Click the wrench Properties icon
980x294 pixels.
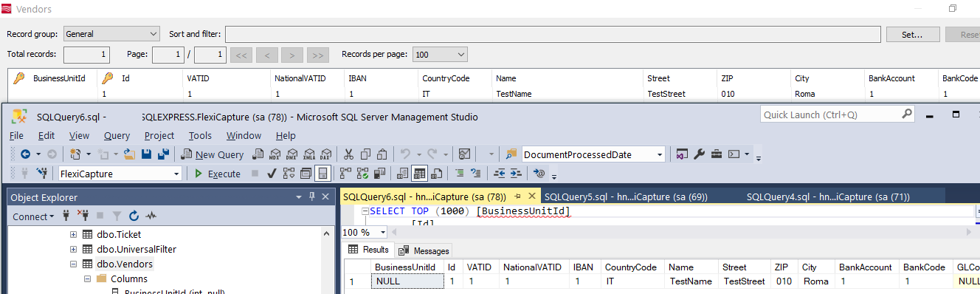point(700,154)
